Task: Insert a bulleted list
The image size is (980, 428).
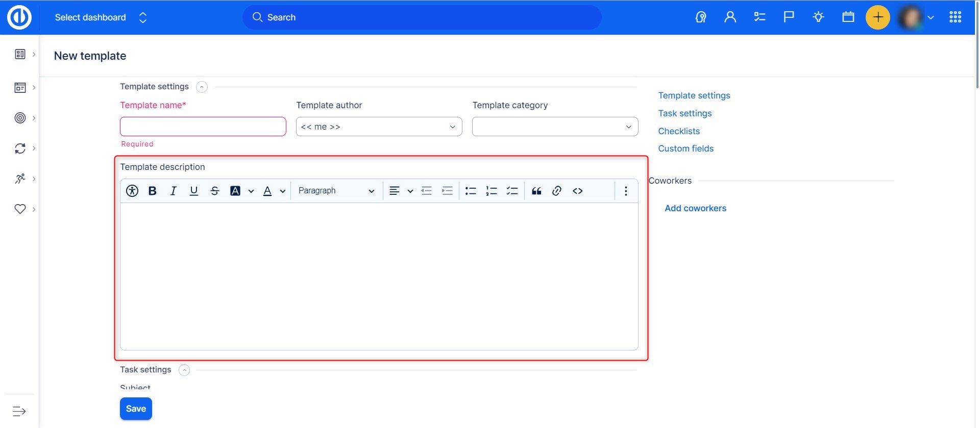Action: pyautogui.click(x=471, y=191)
